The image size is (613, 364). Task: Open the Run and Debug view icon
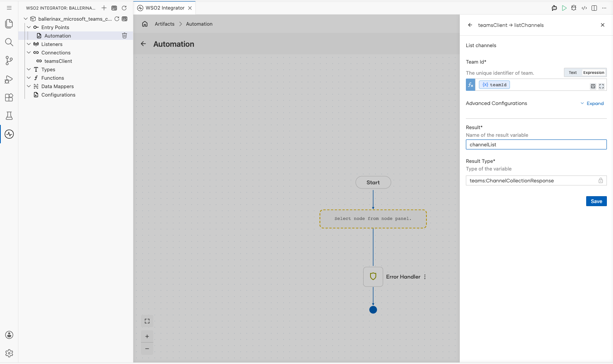click(9, 79)
